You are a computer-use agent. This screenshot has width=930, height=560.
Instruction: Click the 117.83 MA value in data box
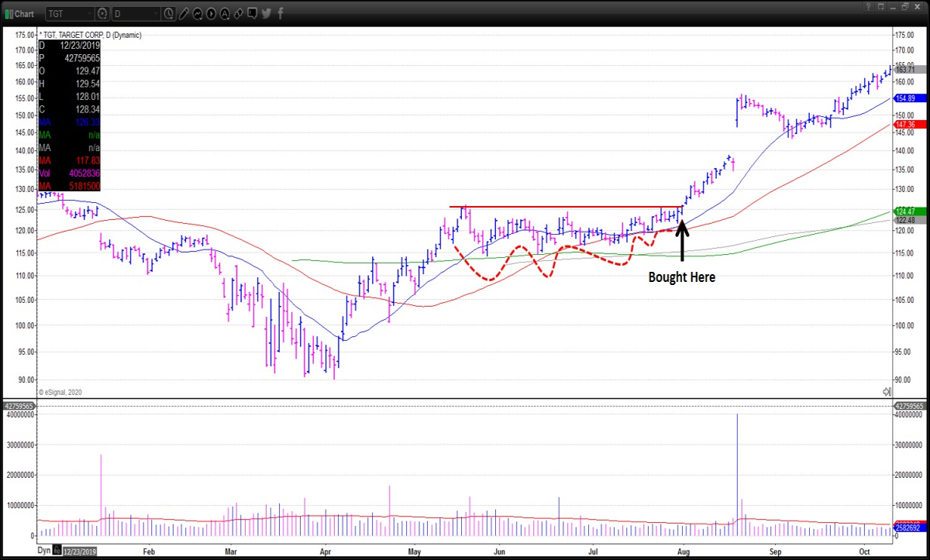coord(88,160)
